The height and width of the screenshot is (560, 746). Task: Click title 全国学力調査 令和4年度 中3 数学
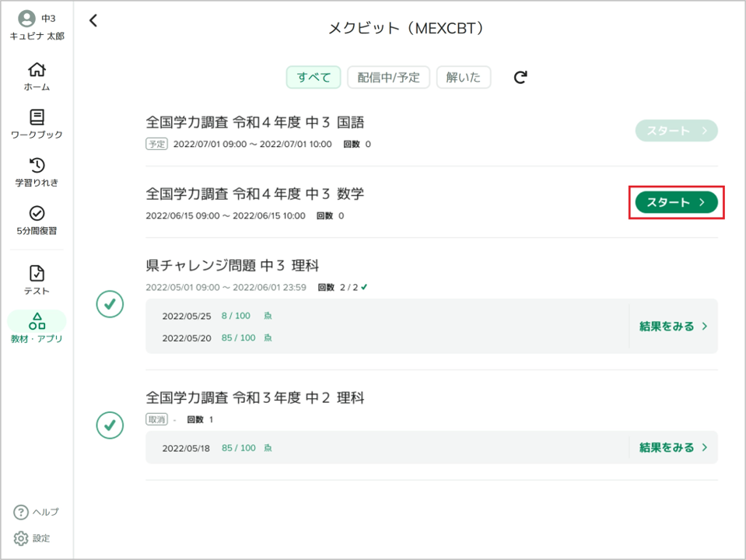255,194
